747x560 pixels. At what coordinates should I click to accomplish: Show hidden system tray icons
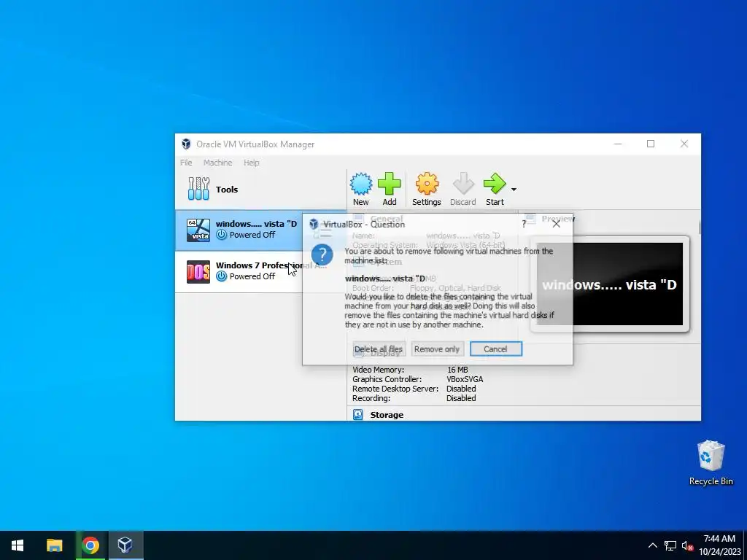point(653,545)
